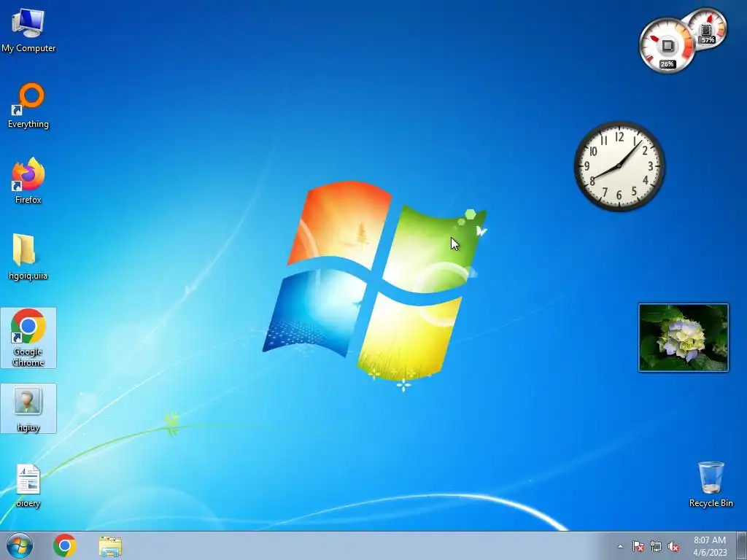This screenshot has width=747, height=560.
Task: Open the Windows Start menu orb
Action: 20,545
